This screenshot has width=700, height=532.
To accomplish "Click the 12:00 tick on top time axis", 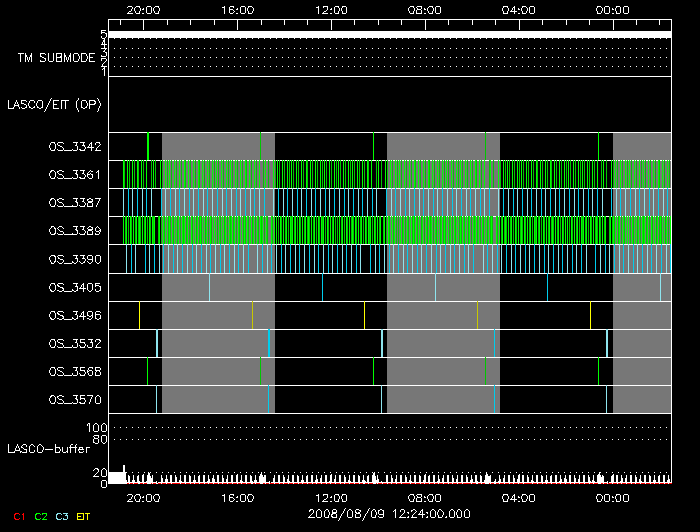I will click(331, 10).
